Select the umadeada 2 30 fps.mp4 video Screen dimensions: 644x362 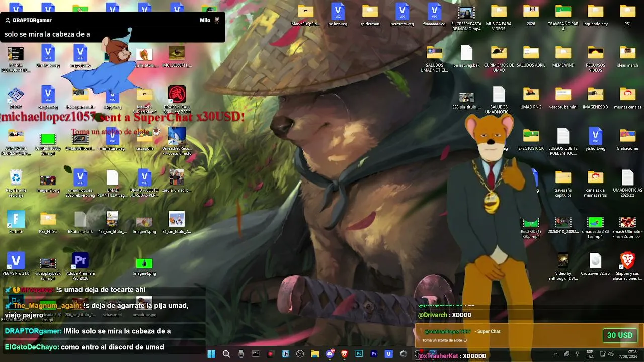coord(595,227)
